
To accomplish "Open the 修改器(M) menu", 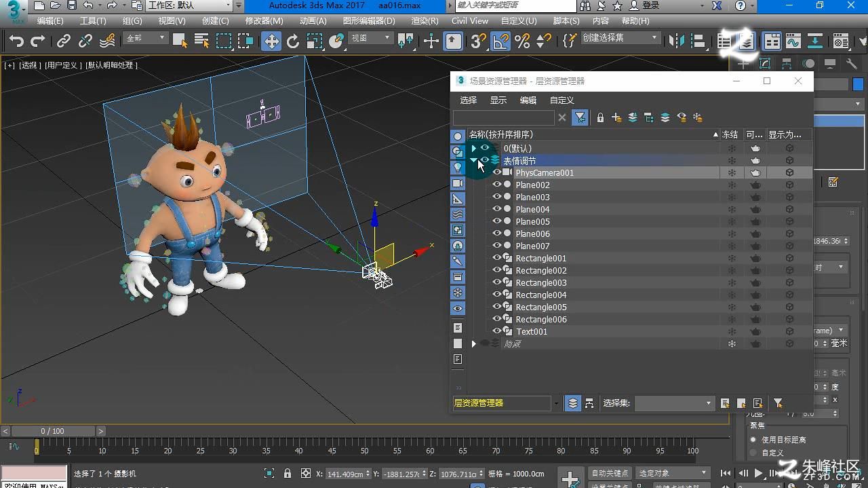I will pyautogui.click(x=264, y=20).
